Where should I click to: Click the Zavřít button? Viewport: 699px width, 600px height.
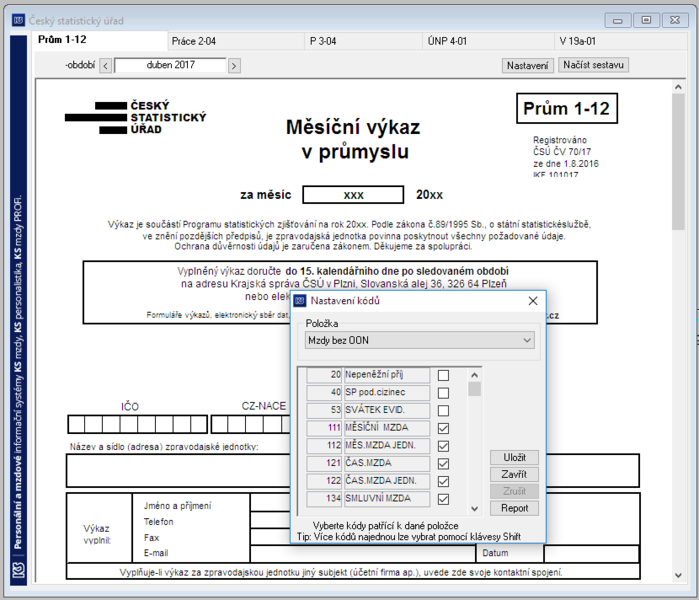pyautogui.click(x=514, y=475)
